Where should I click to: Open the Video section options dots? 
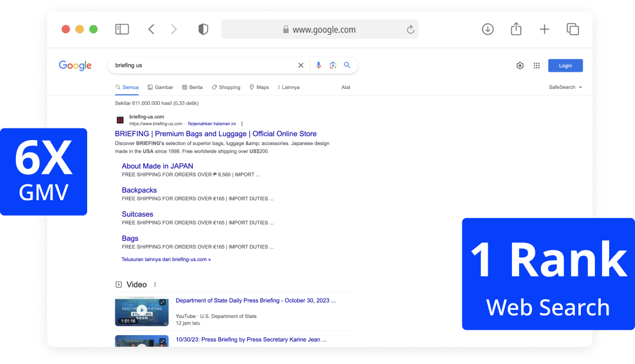[x=155, y=284]
